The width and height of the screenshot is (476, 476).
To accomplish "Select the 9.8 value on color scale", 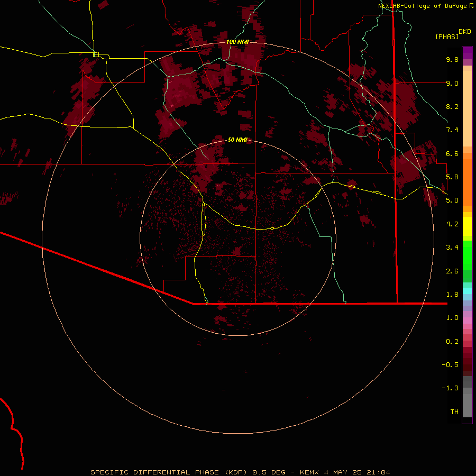I will (452, 59).
